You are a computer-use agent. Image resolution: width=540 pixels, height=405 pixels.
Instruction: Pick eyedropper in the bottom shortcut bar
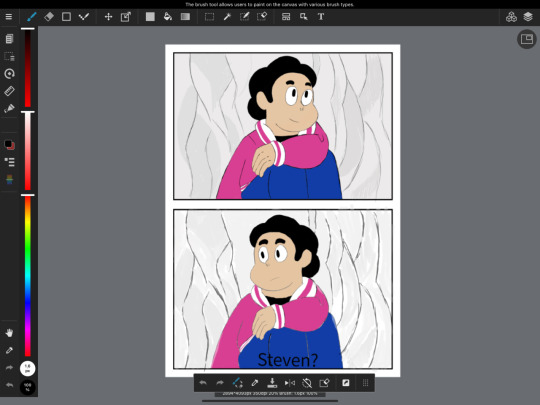(255, 383)
